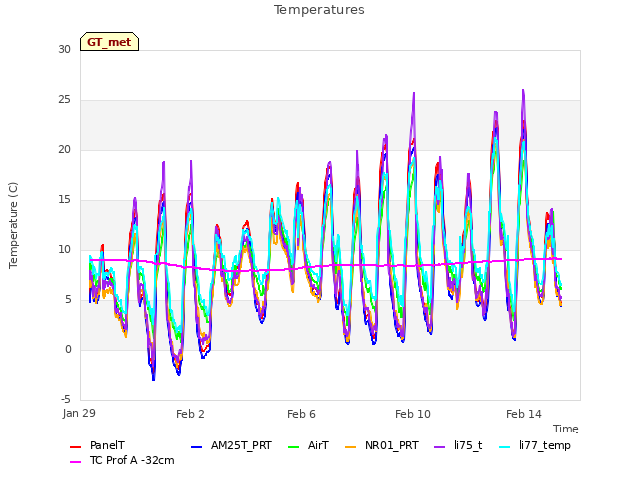Viewport: 640px width, 480px height.
Task: Click the Feb 10 x-axis label
Action: (x=413, y=414)
